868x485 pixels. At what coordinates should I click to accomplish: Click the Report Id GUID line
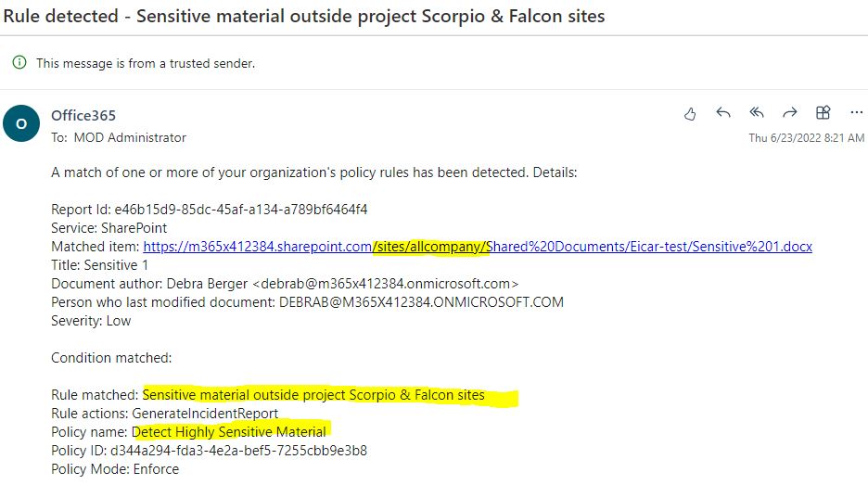tap(209, 210)
